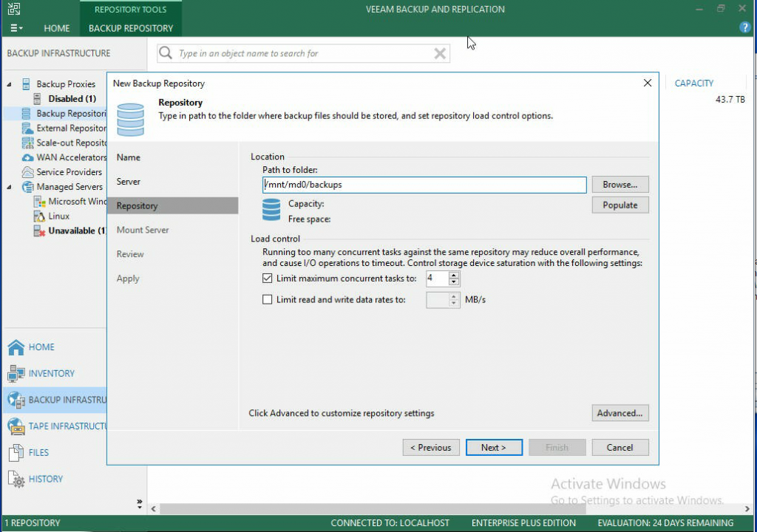Click Evaluation: 24 Days Remaining status text
This screenshot has width=757, height=532.
click(665, 523)
